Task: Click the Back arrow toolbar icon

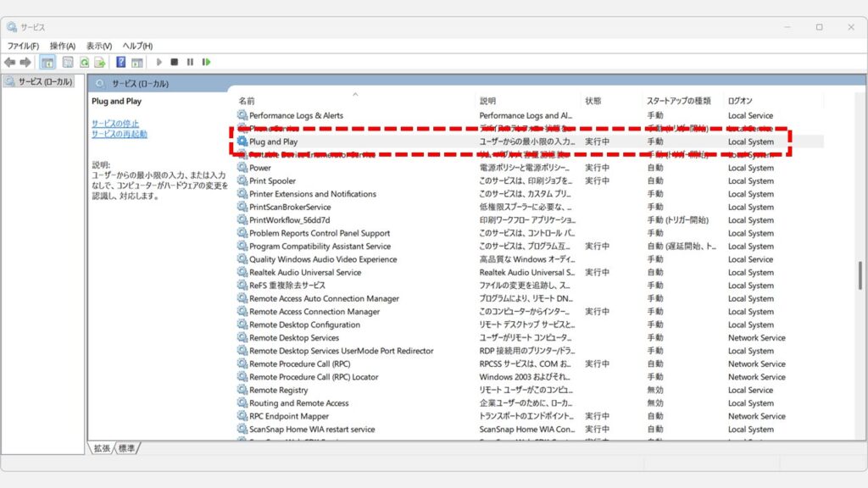Action: [x=9, y=63]
